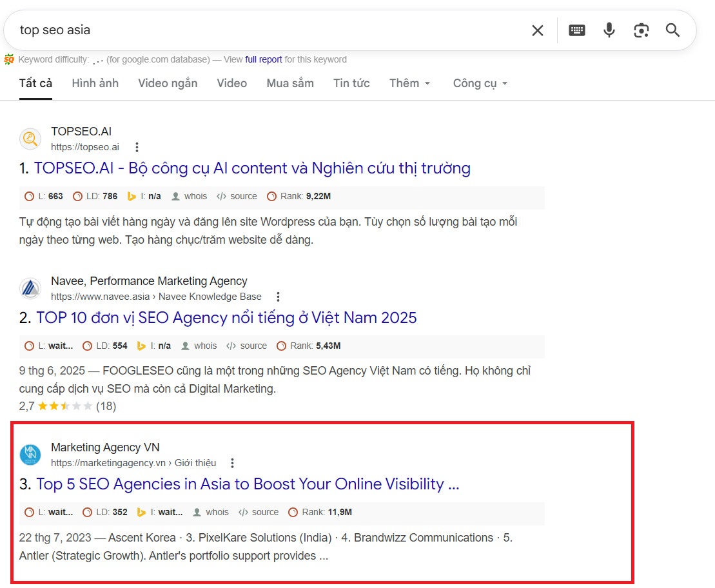Click 'LD: 352' metric in Marketing Agency VN row
Image resolution: width=715 pixels, height=588 pixels.
coord(105,513)
